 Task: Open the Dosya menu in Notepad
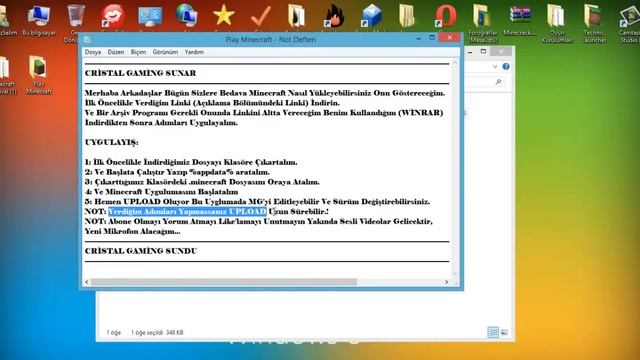point(93,52)
